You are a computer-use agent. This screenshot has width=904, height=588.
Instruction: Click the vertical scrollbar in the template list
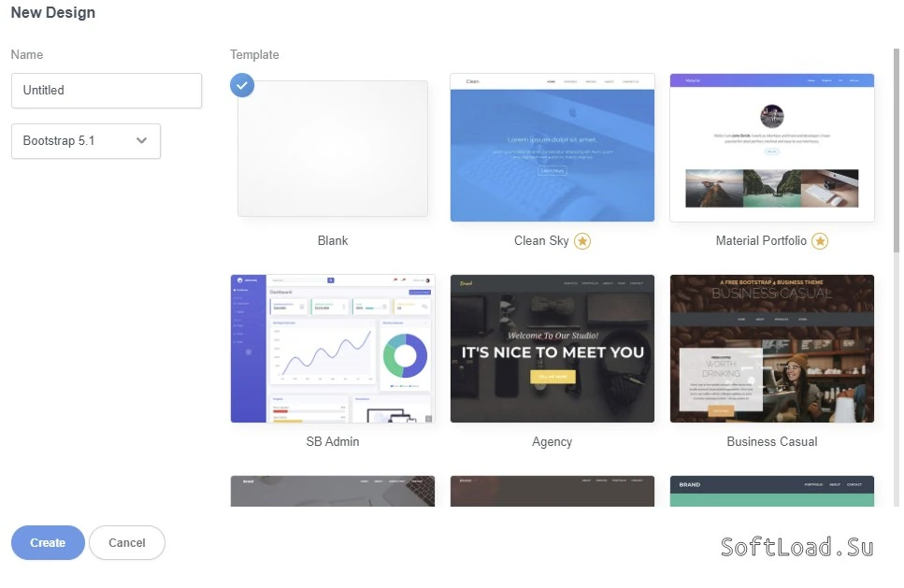[x=896, y=150]
